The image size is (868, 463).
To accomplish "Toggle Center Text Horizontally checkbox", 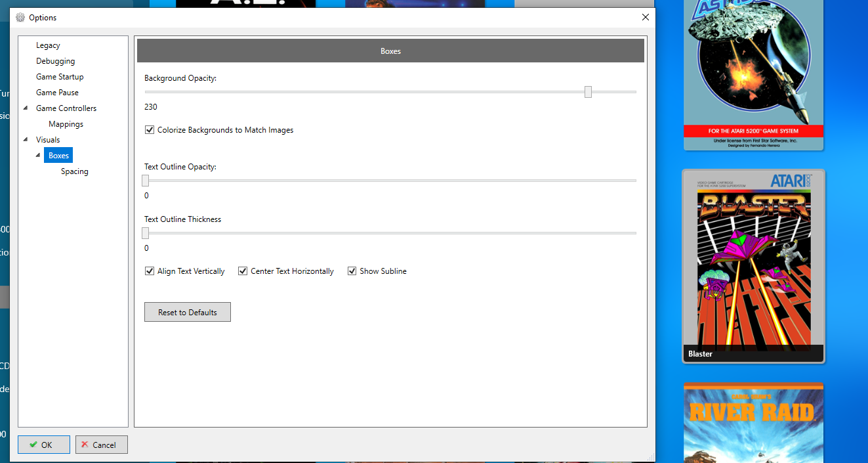I will tap(243, 271).
